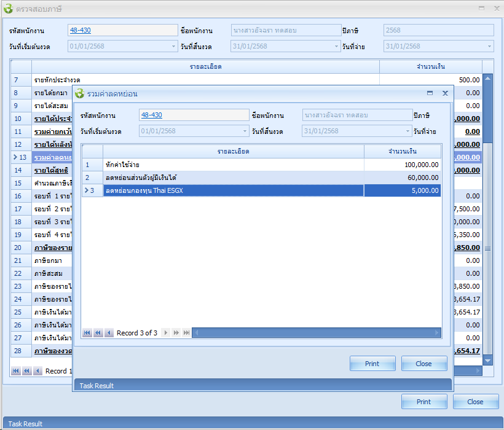Click รายละเอียด column header in deduction grid
This screenshot has height=430, width=504.
pyautogui.click(x=233, y=151)
